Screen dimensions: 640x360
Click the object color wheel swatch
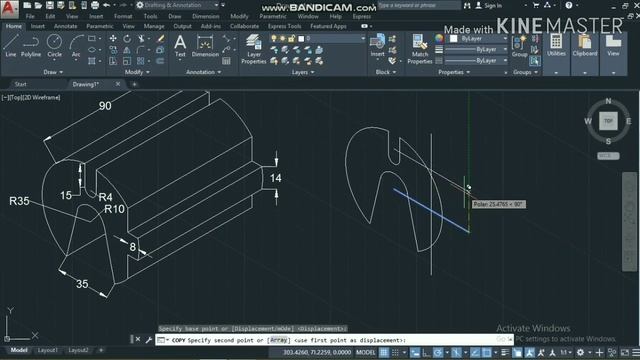point(439,38)
